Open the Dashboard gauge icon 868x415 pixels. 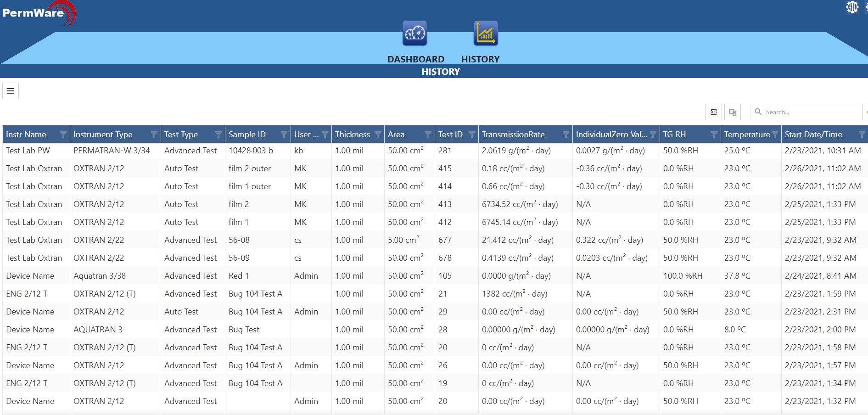[x=414, y=34]
